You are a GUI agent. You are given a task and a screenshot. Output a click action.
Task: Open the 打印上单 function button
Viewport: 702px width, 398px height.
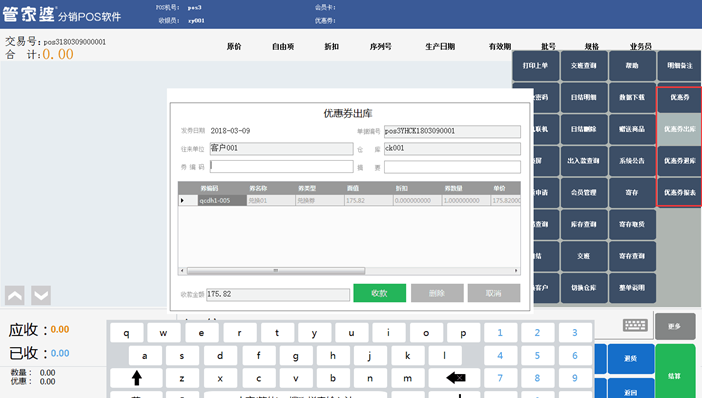(535, 65)
